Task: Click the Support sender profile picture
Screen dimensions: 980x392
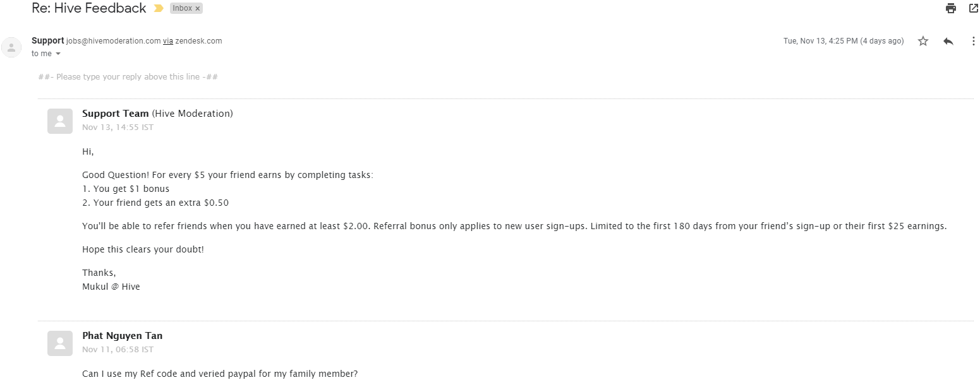Action: click(11, 47)
